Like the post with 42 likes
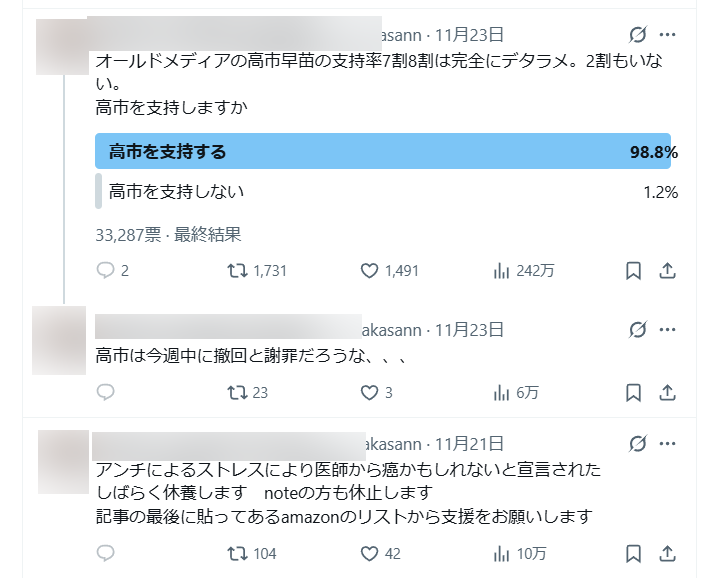715x580 pixels. click(369, 553)
